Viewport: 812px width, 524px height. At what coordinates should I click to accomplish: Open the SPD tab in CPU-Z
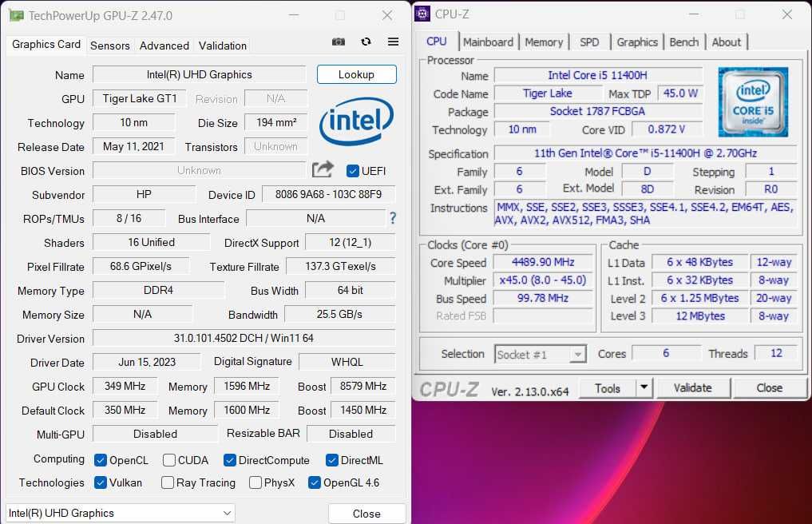coord(589,42)
